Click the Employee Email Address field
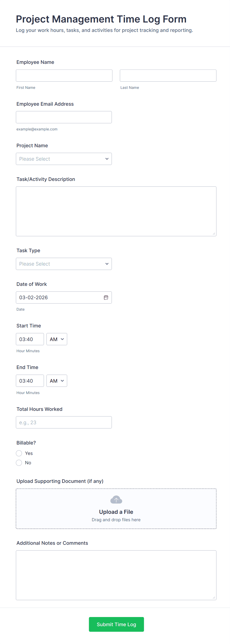The image size is (230, 644). (x=64, y=117)
